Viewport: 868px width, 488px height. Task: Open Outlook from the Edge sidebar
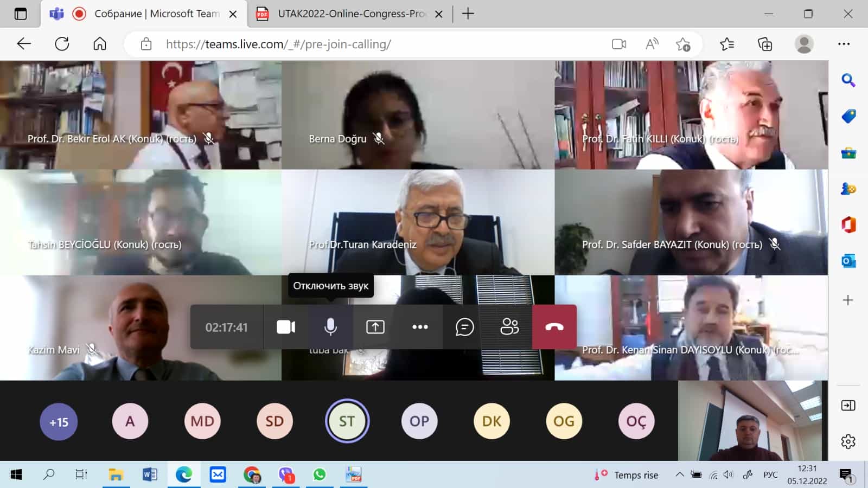coord(848,261)
